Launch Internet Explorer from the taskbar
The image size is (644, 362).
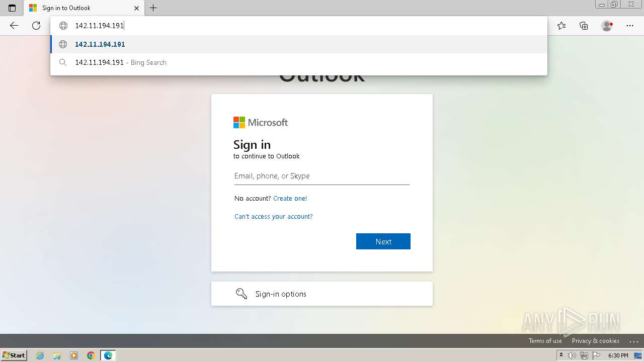(40, 355)
